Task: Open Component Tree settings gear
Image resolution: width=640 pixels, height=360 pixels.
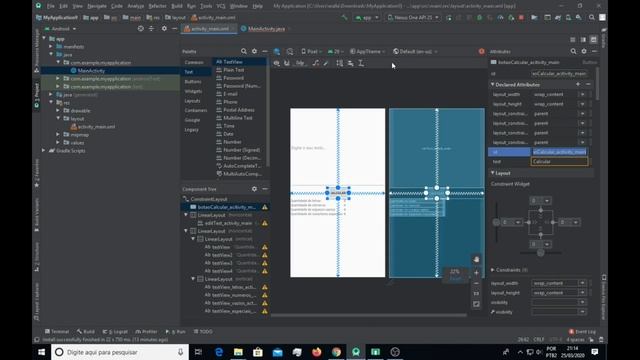Action: pyautogui.click(x=254, y=189)
